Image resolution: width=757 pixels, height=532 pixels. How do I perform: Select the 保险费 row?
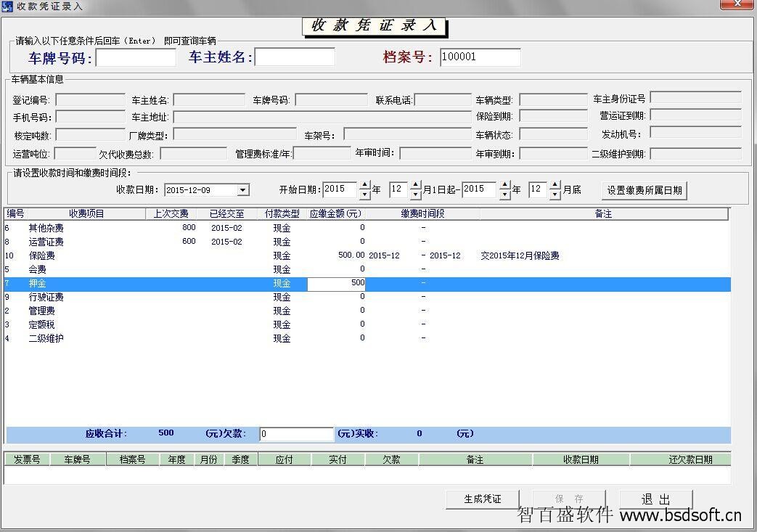(x=367, y=256)
